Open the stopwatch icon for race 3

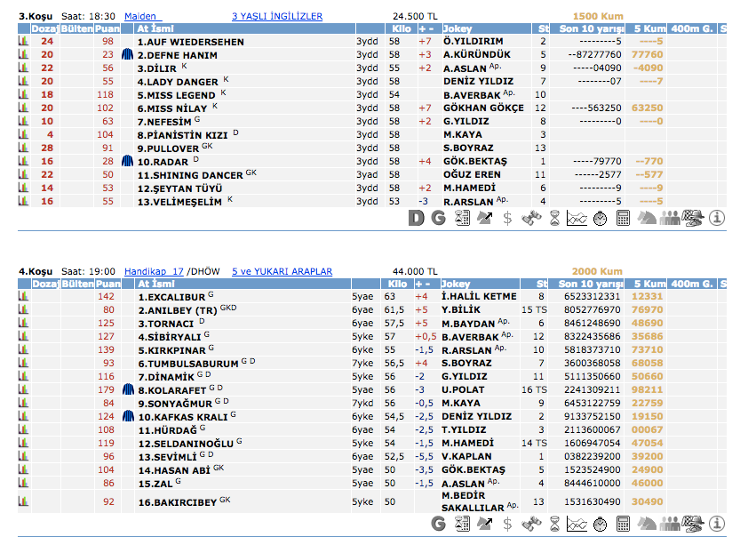coord(600,218)
